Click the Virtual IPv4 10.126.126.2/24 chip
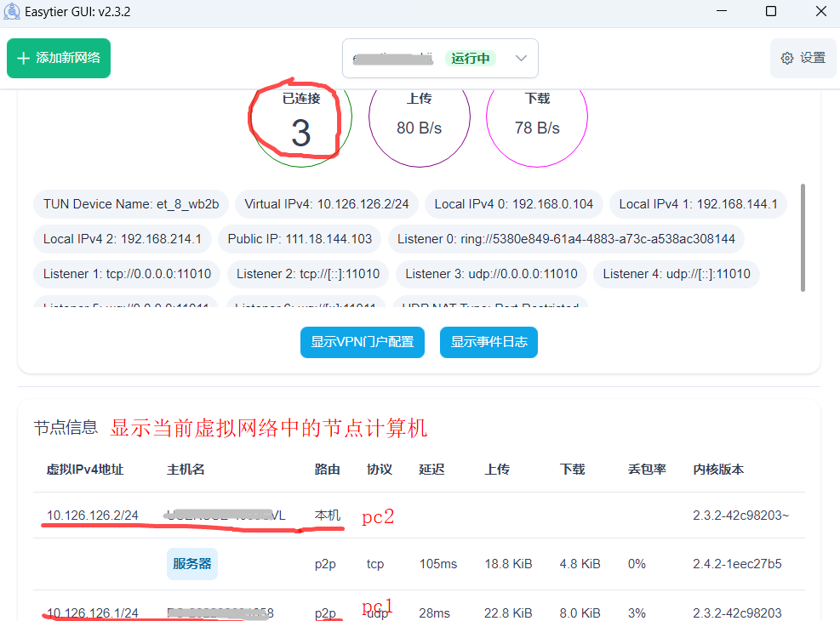The image size is (840, 621). coord(326,204)
